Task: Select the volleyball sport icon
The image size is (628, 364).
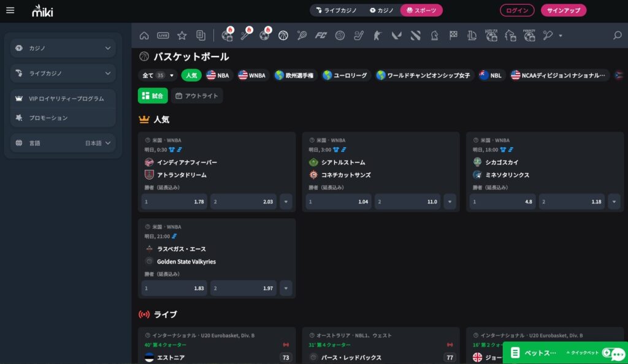Action: coord(340,36)
